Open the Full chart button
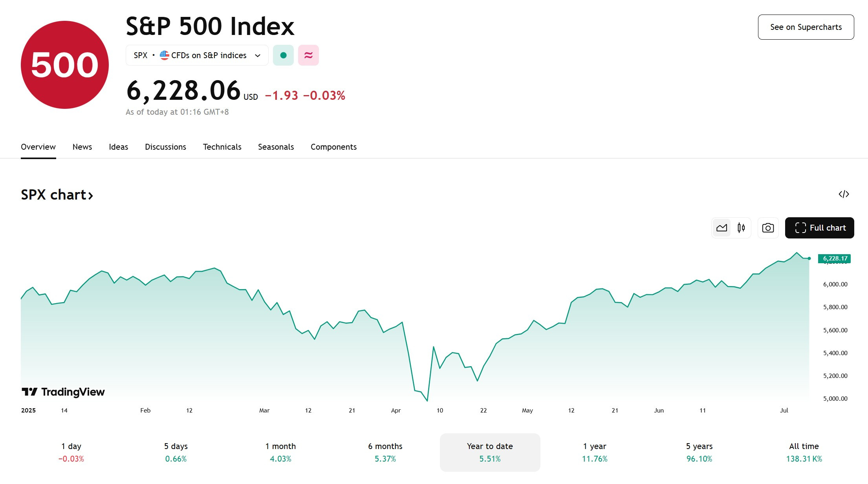Image resolution: width=868 pixels, height=484 pixels. tap(819, 228)
